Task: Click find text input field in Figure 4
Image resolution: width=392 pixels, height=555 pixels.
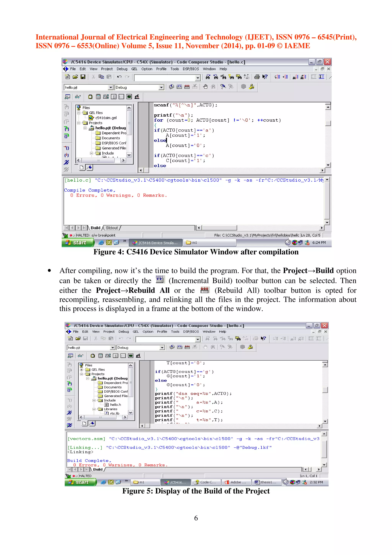Action: pos(165,77)
